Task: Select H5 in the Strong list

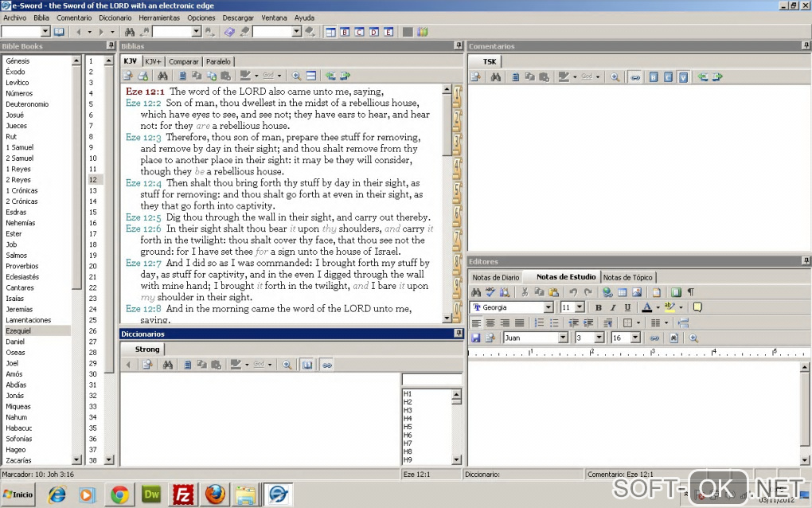Action: click(x=408, y=428)
